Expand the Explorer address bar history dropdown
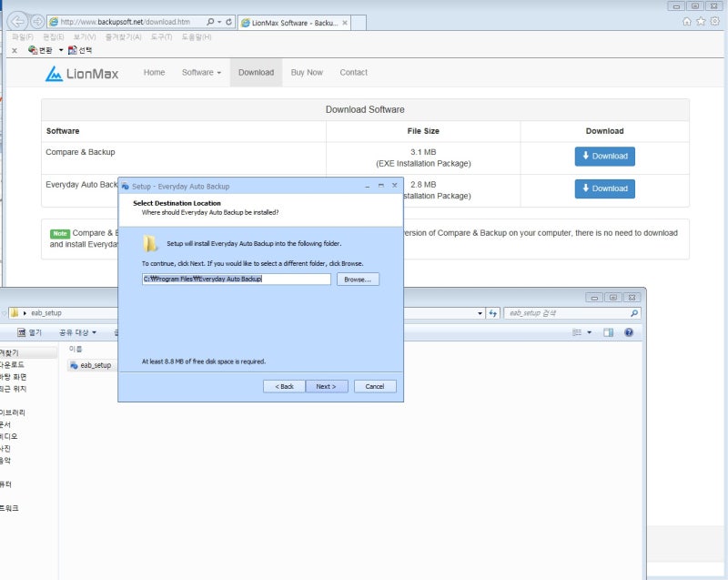Viewport: 728px width, 580px height. tap(480, 313)
